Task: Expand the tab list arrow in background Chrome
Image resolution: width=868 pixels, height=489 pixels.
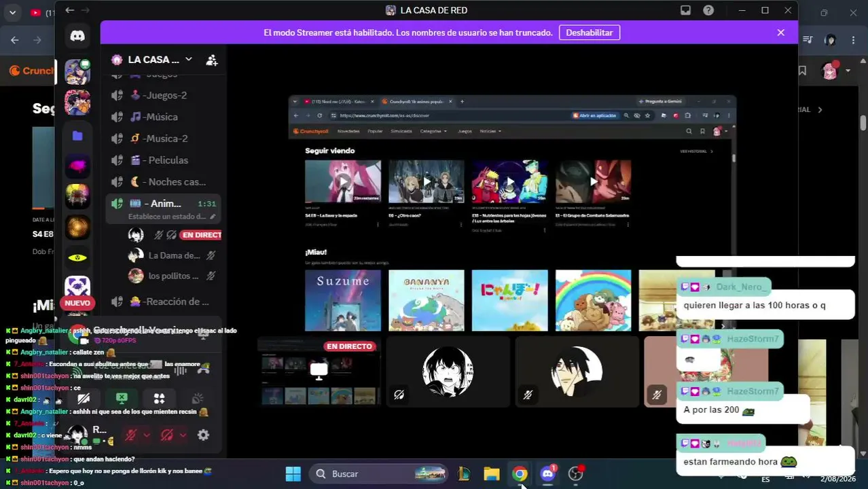Action: pyautogui.click(x=12, y=12)
